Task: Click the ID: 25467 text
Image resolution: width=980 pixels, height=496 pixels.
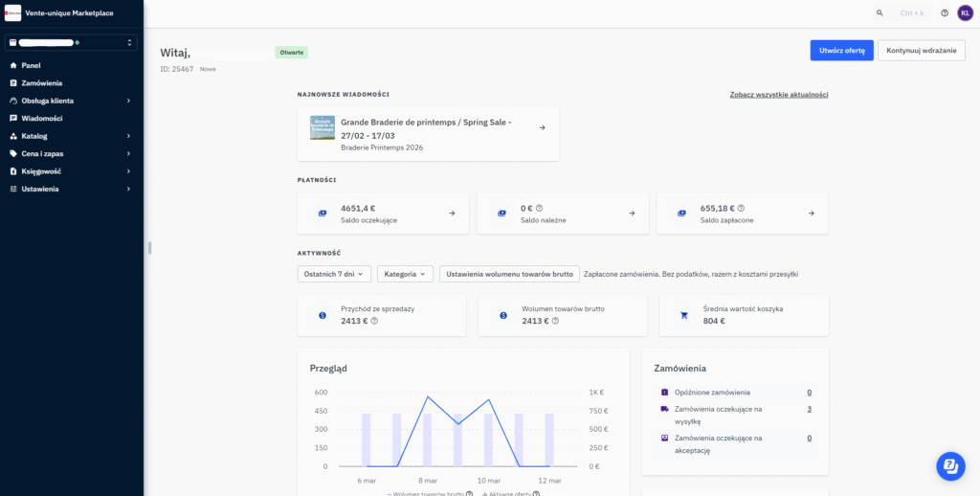Action: coord(177,69)
